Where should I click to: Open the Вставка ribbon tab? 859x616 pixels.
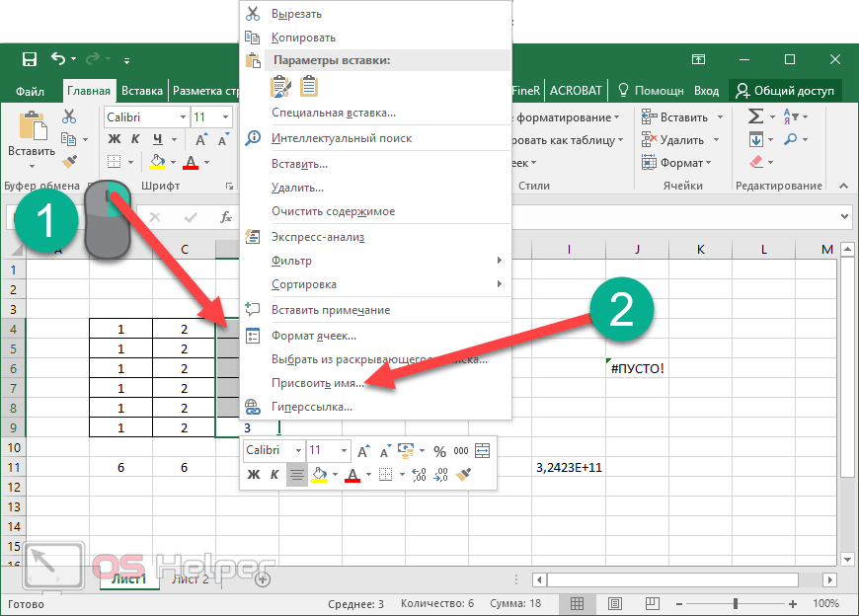tap(142, 91)
